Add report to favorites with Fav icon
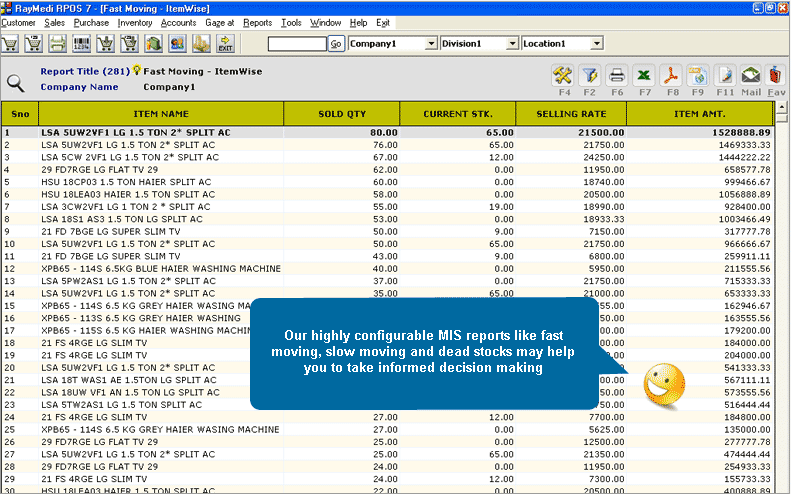The width and height of the screenshot is (791, 494). (x=776, y=76)
